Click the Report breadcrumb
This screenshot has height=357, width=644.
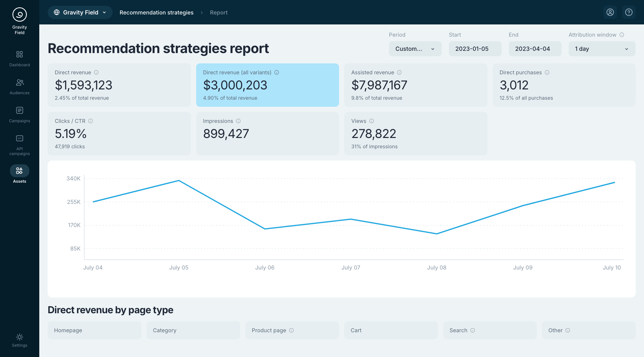(x=219, y=13)
